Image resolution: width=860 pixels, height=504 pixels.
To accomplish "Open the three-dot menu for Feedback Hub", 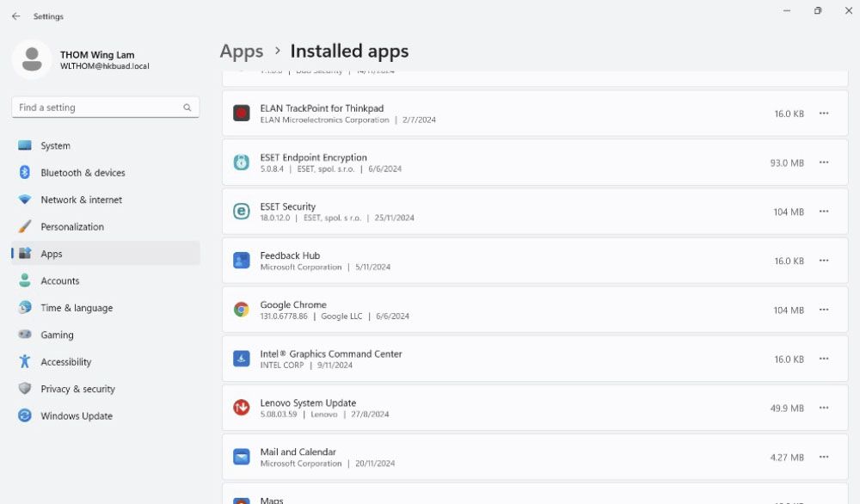I will [824, 261].
